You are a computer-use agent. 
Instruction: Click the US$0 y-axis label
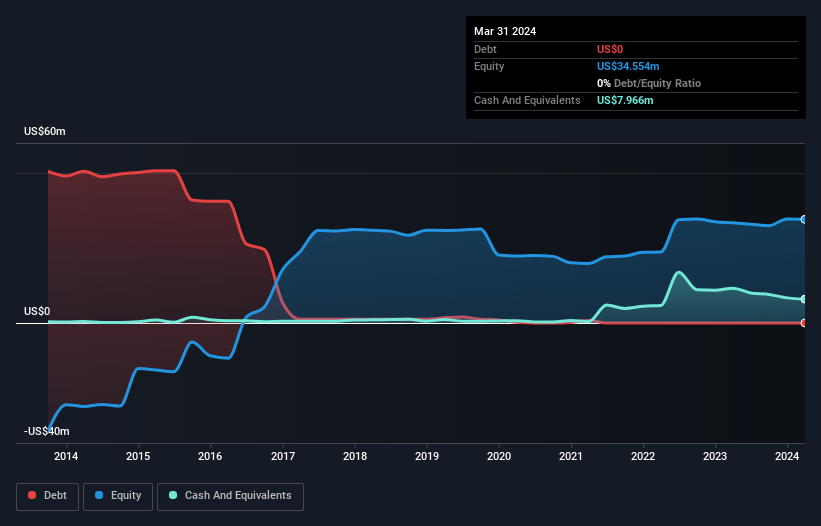click(37, 311)
